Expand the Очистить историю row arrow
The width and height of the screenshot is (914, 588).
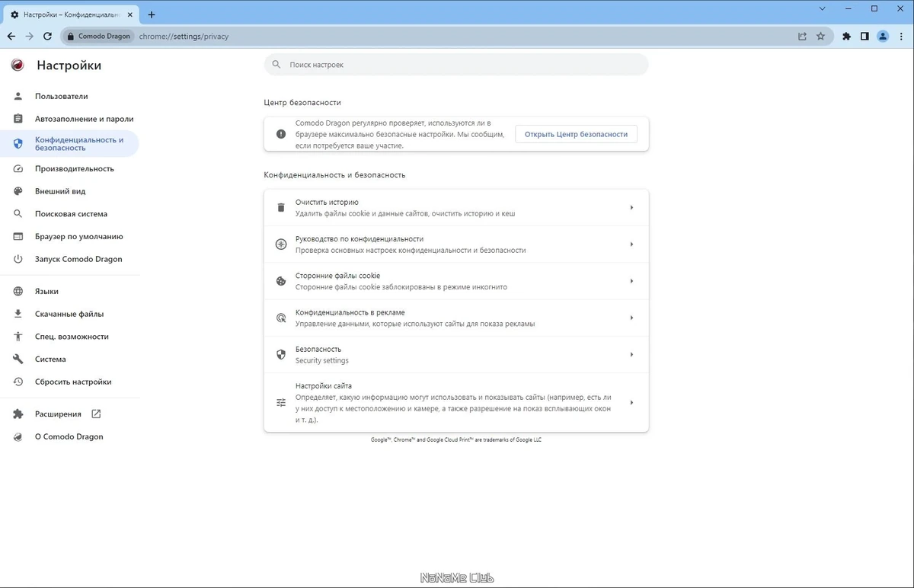631,208
